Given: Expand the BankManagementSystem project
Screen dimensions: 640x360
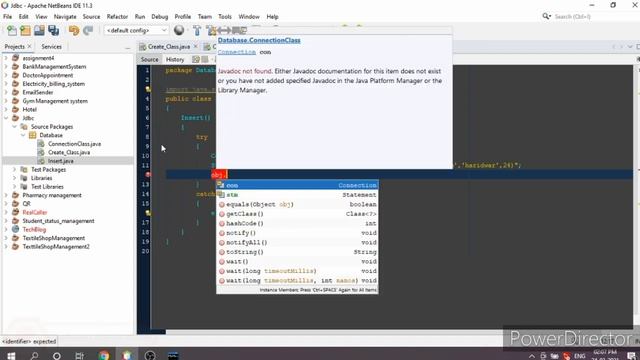Looking at the screenshot, I should 6,67.
